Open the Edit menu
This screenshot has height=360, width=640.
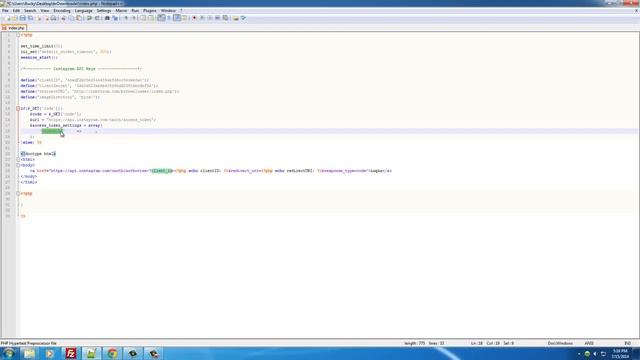16,11
